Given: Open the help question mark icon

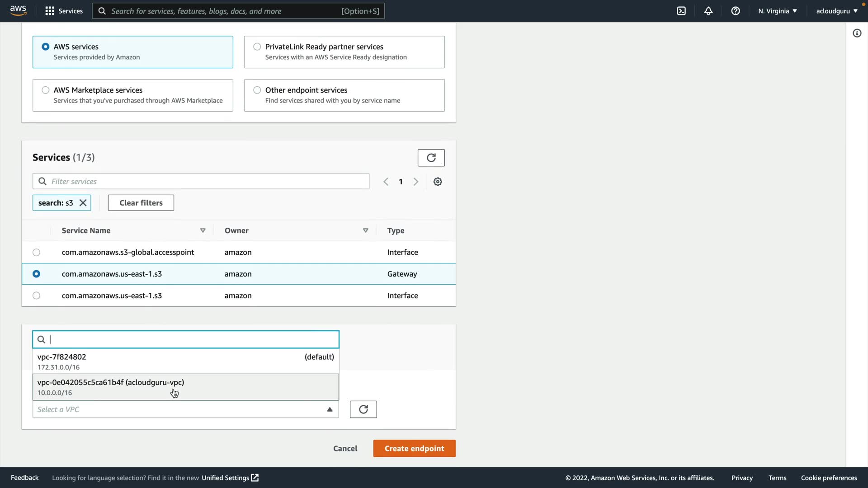Looking at the screenshot, I should coord(736,11).
